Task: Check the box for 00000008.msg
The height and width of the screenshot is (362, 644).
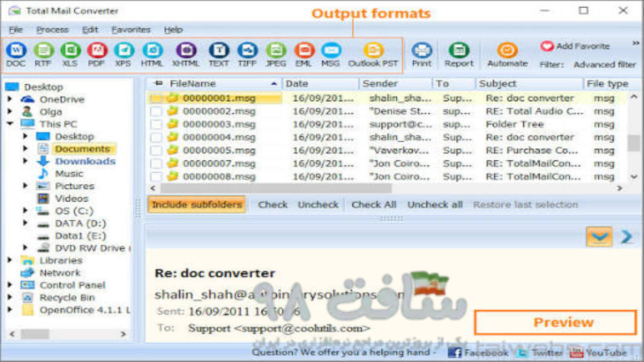Action: pos(156,177)
